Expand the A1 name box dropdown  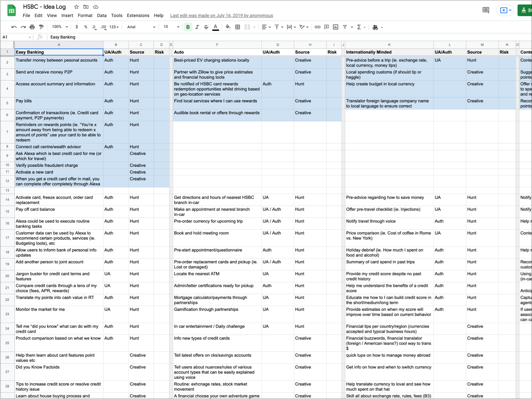pos(29,37)
